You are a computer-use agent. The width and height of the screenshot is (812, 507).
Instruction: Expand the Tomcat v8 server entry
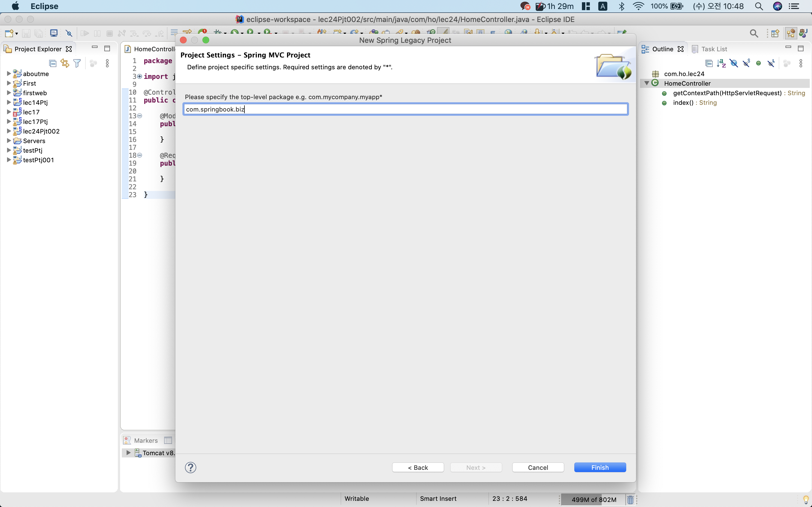click(x=128, y=453)
